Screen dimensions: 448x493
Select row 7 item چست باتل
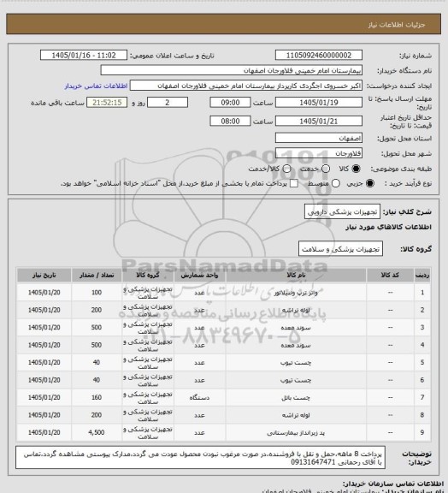point(296,398)
